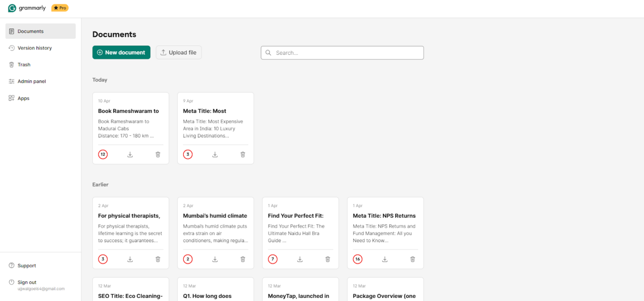Go to Trash in the sidebar
Image resolution: width=644 pixels, height=301 pixels.
pos(40,65)
